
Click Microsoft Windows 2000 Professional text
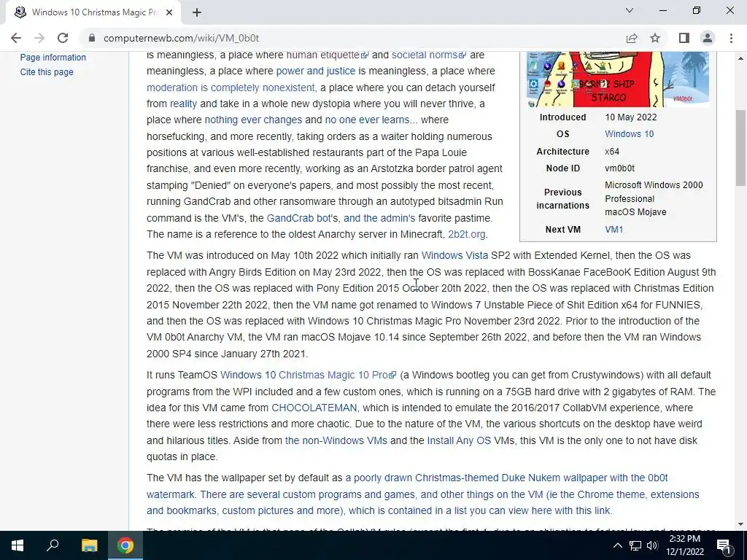click(654, 192)
